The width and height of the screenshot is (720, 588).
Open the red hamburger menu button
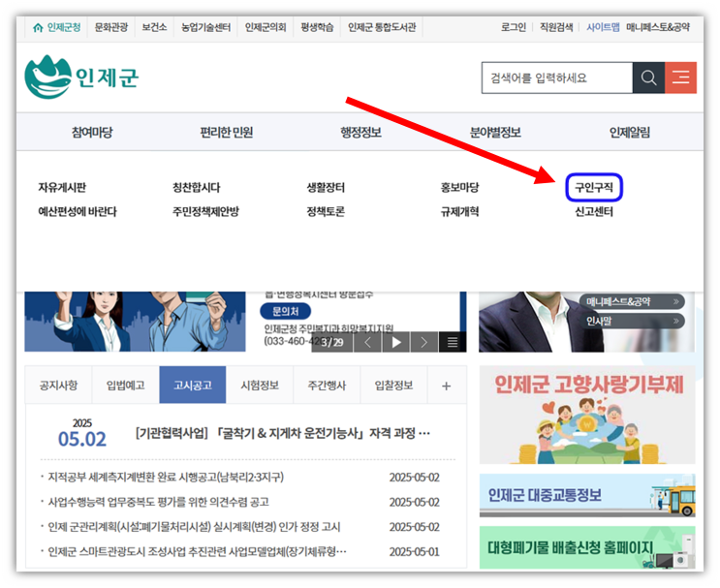pyautogui.click(x=680, y=77)
